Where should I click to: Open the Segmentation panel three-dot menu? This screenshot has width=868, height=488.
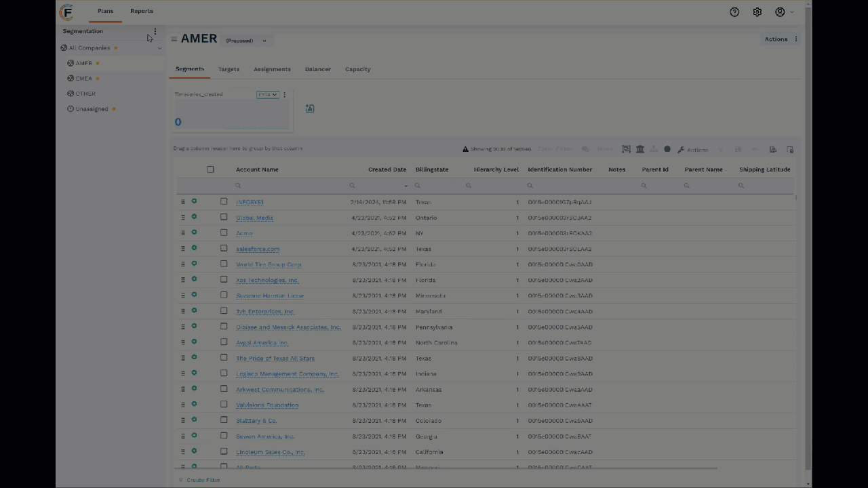pyautogui.click(x=155, y=31)
